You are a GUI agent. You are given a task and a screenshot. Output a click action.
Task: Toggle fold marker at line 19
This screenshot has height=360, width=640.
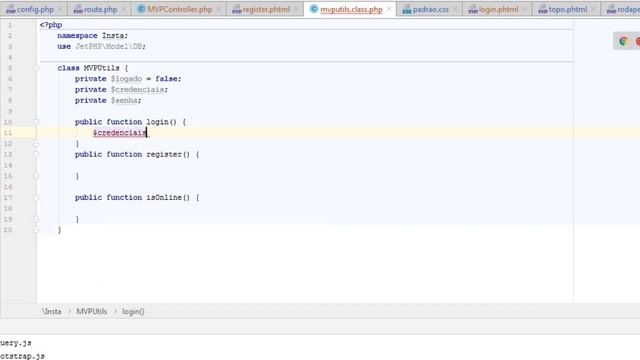coord(36,219)
